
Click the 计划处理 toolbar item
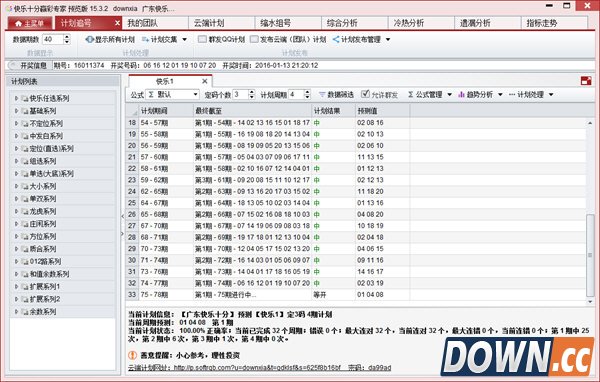pos(526,95)
